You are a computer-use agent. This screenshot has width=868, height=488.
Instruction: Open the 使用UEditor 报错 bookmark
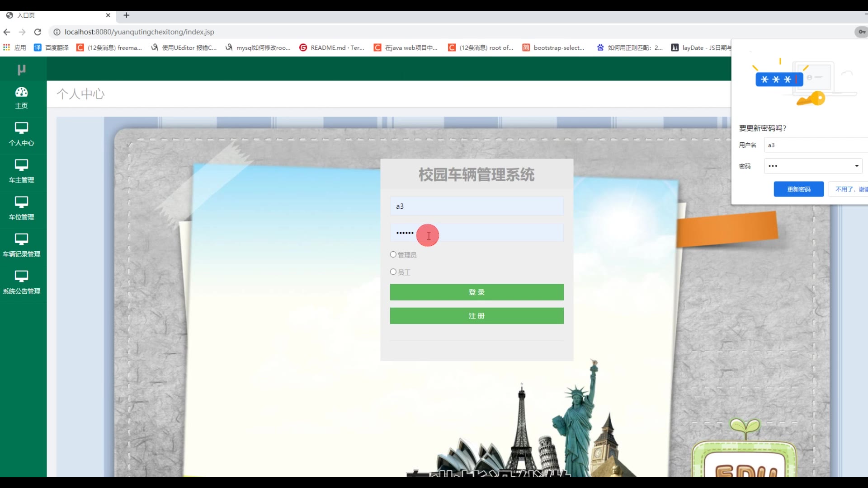tap(184, 47)
